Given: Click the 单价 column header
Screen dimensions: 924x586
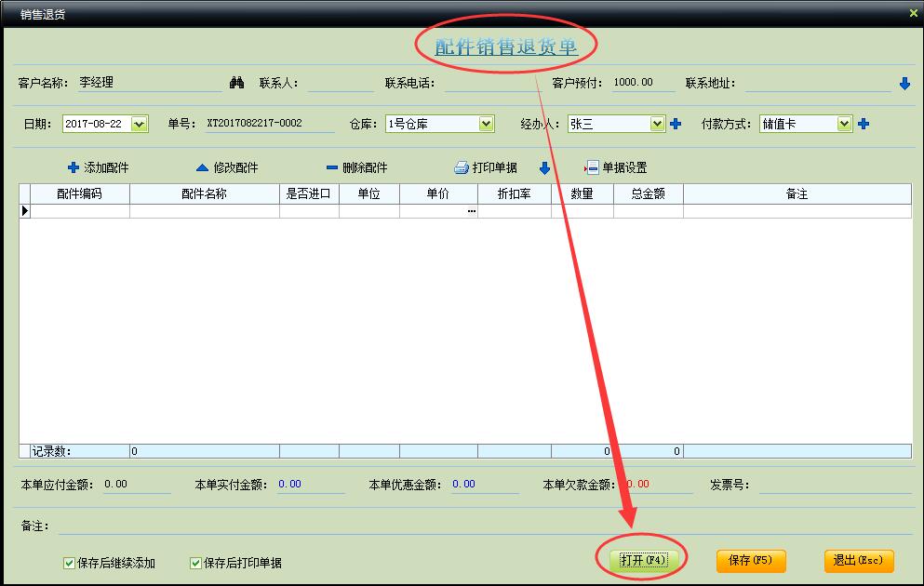Looking at the screenshot, I should pyautogui.click(x=438, y=193).
